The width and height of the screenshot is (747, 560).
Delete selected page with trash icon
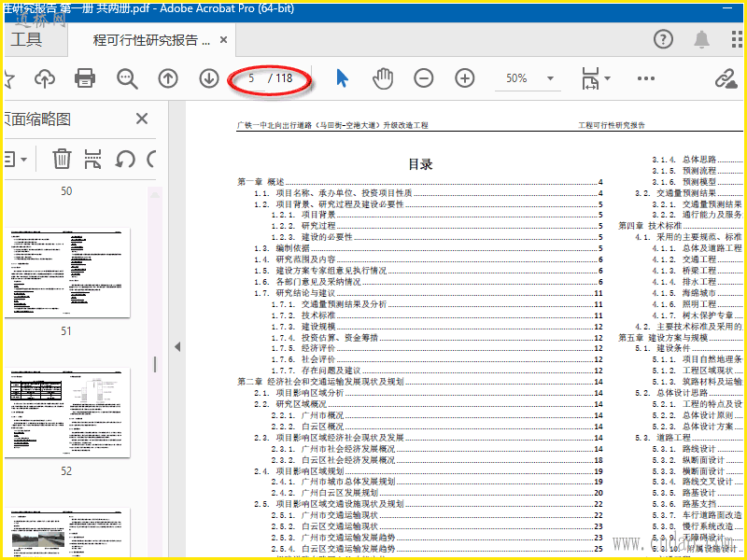pyautogui.click(x=62, y=159)
